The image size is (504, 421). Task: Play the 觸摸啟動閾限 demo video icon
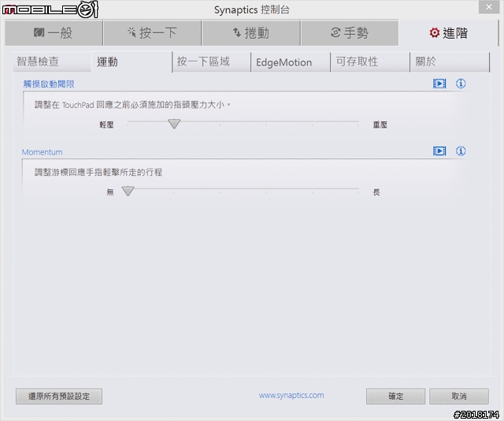439,84
